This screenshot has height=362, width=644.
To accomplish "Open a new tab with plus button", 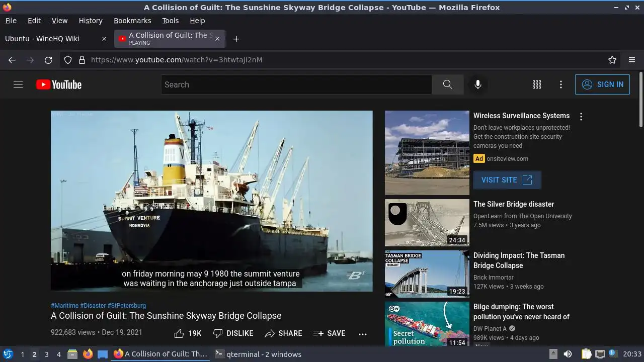I will (236, 39).
